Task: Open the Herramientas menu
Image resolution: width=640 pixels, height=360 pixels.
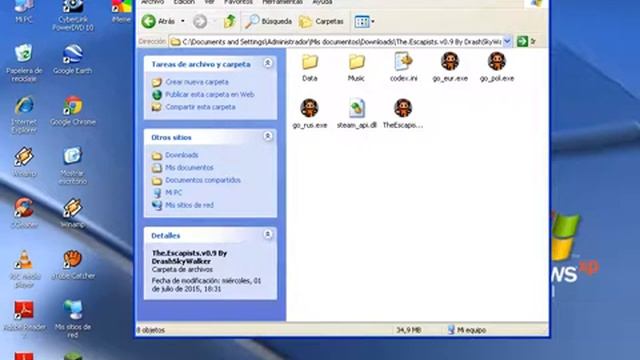Action: click(x=282, y=2)
